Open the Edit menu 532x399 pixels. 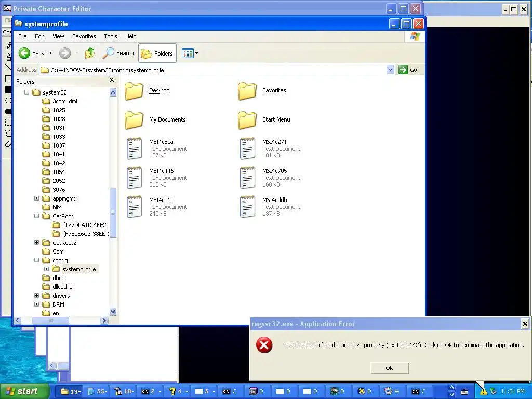[x=39, y=36]
